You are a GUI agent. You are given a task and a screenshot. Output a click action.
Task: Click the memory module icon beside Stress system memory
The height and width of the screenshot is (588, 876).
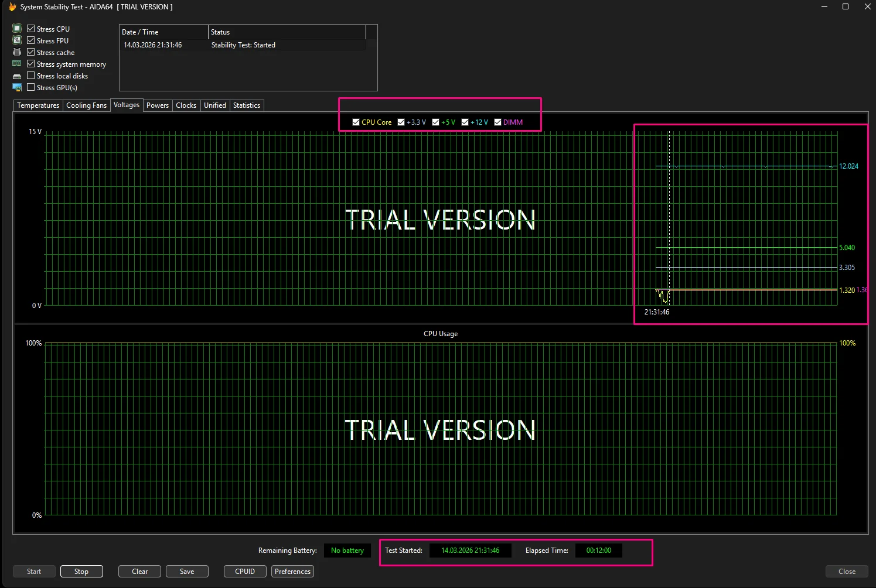tap(17, 64)
